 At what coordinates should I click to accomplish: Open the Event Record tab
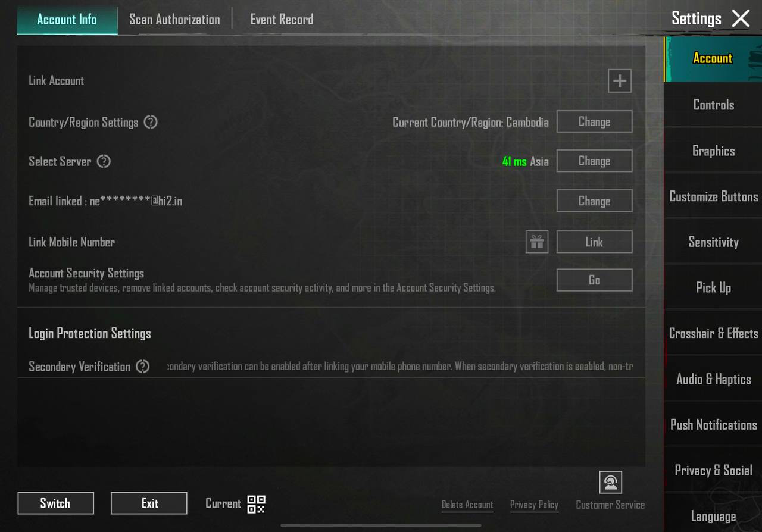[282, 20]
